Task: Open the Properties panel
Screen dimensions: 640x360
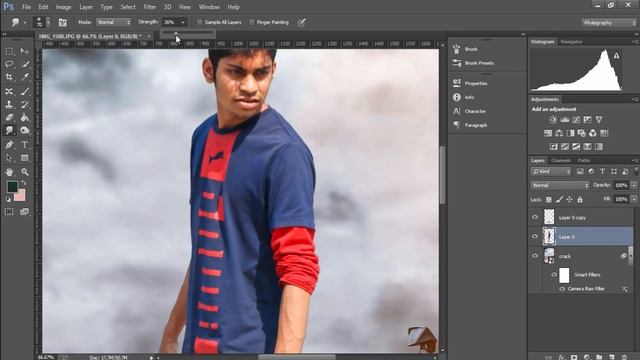Action: (x=470, y=83)
